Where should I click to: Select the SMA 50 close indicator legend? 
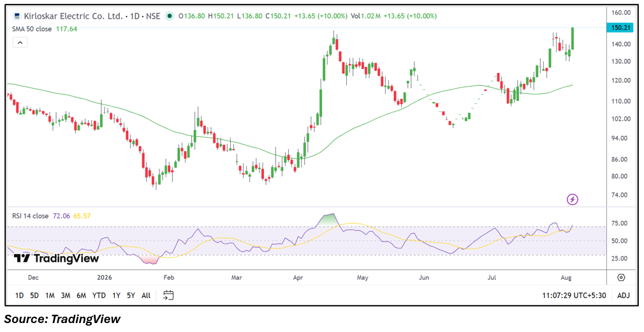tap(32, 29)
